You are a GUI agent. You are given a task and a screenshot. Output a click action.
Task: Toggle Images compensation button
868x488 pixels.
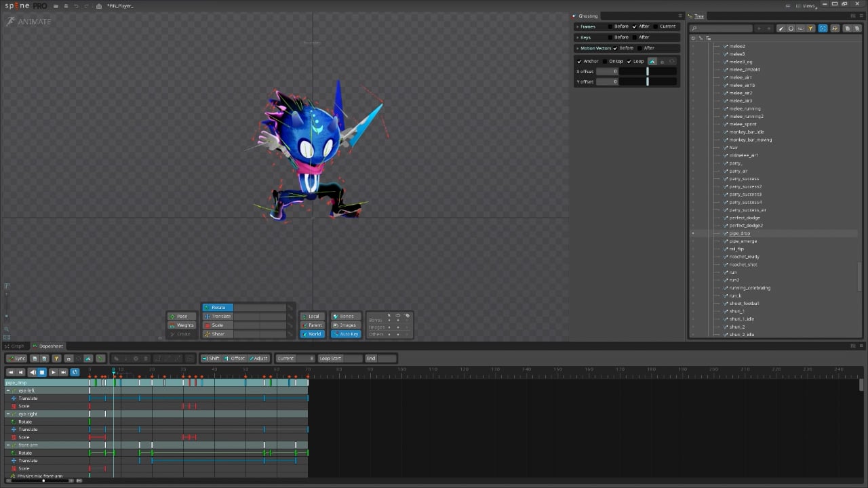click(x=346, y=325)
